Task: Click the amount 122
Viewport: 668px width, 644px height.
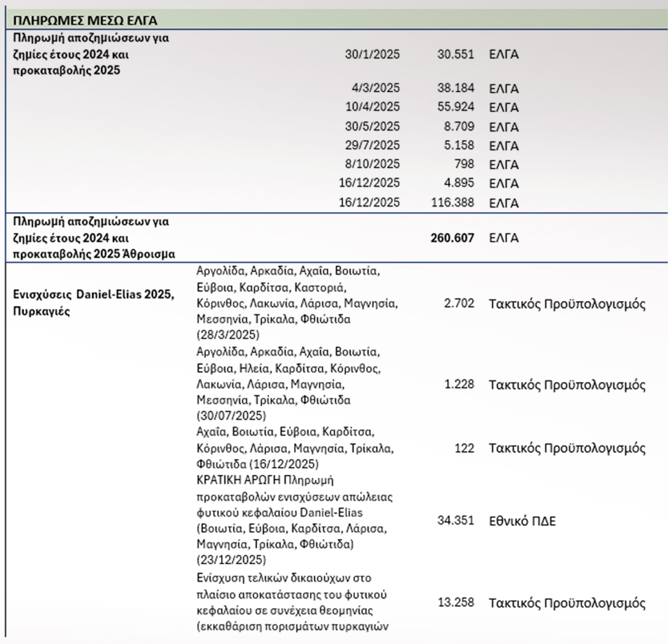Action: pos(464,448)
